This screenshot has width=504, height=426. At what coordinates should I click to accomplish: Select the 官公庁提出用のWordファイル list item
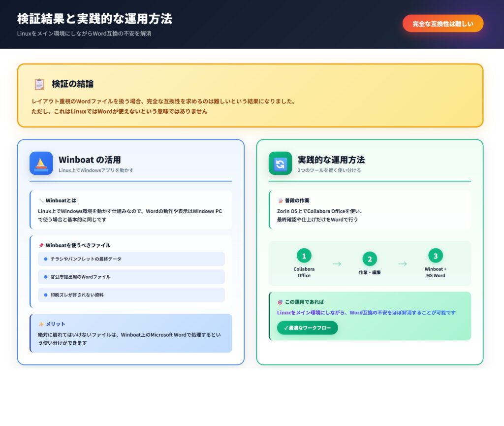tap(131, 277)
